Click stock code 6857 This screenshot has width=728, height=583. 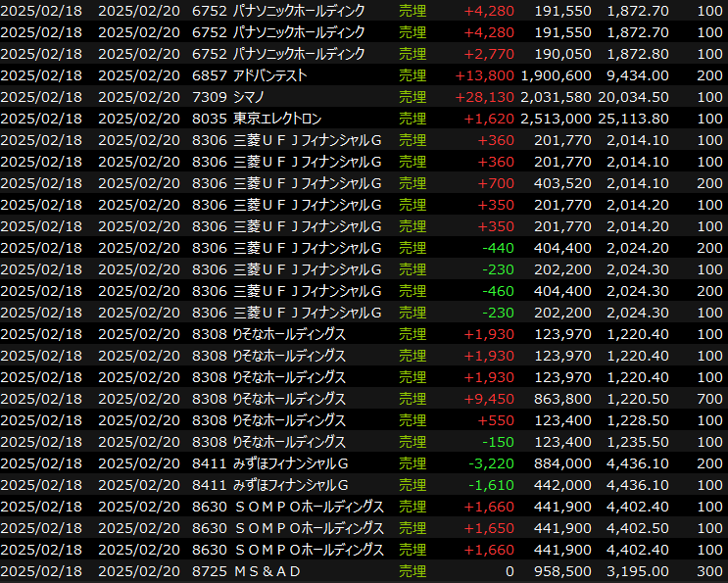[209, 75]
